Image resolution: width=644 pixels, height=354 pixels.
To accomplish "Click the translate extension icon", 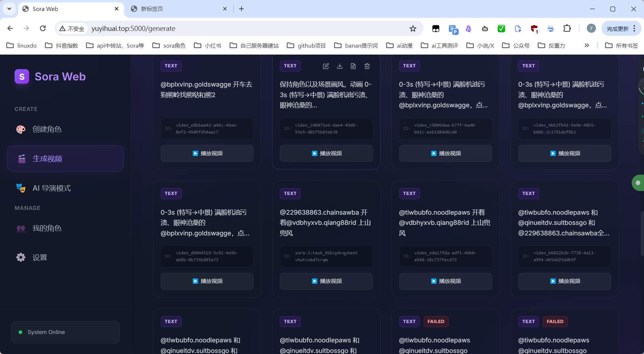I will pos(453,29).
